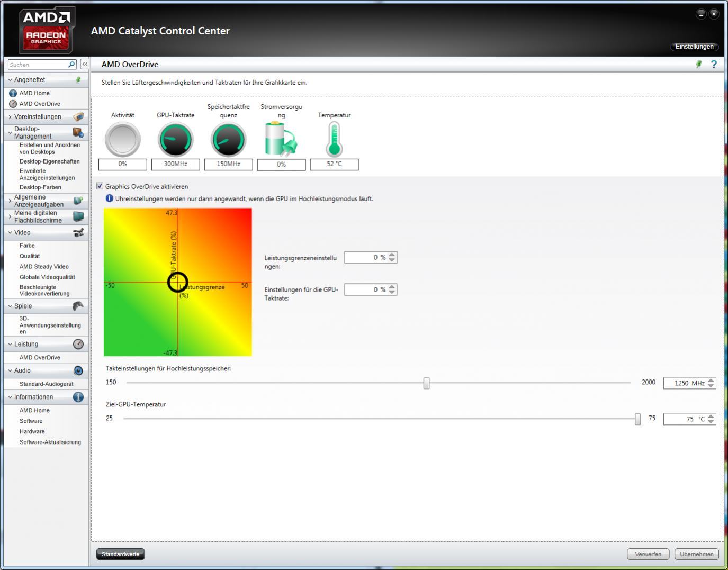Screen dimensions: 728x570
Task: Increase memory clock MHz with up arrow
Action: (x=711, y=381)
